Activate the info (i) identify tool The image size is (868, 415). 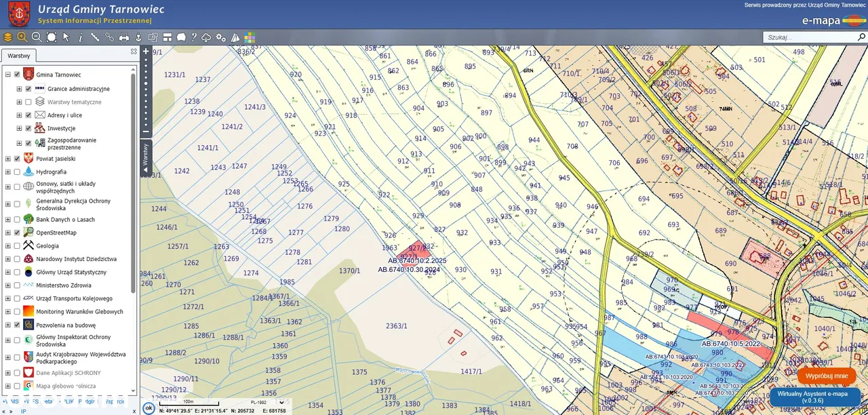click(81, 37)
